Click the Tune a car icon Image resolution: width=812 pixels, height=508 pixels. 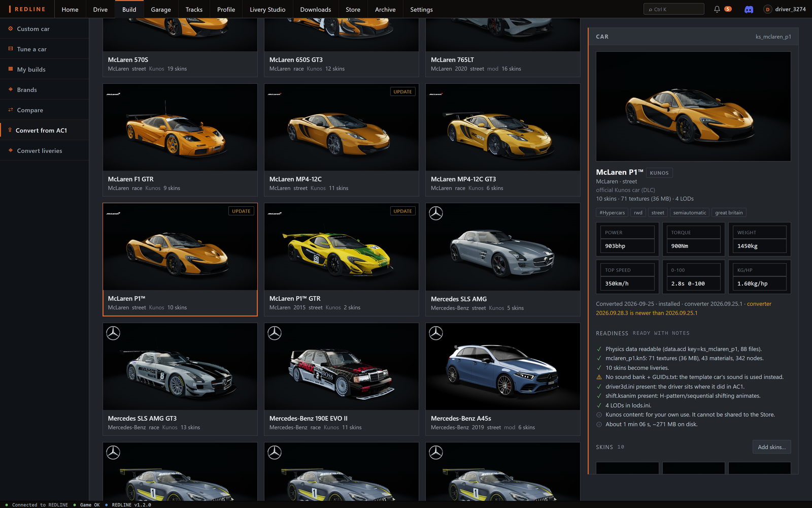(11, 49)
